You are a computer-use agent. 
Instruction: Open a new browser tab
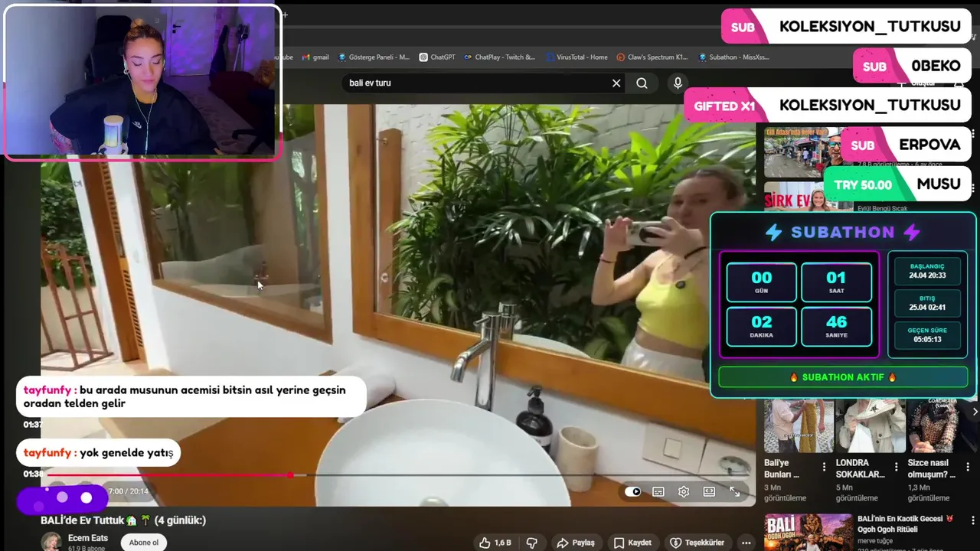coord(285,14)
